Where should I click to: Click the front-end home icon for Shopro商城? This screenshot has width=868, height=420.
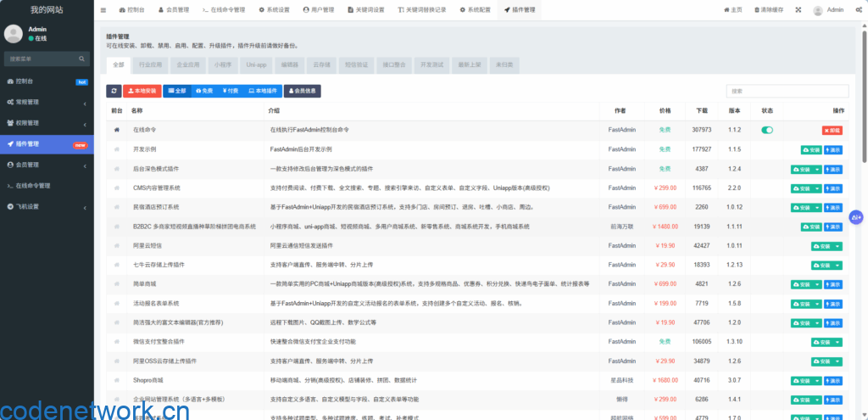116,381
